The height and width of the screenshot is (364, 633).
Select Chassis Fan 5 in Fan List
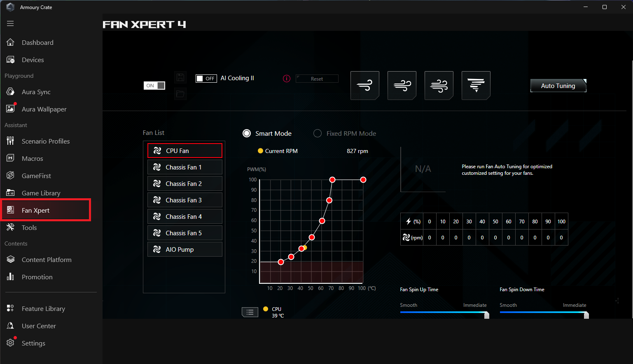click(185, 233)
